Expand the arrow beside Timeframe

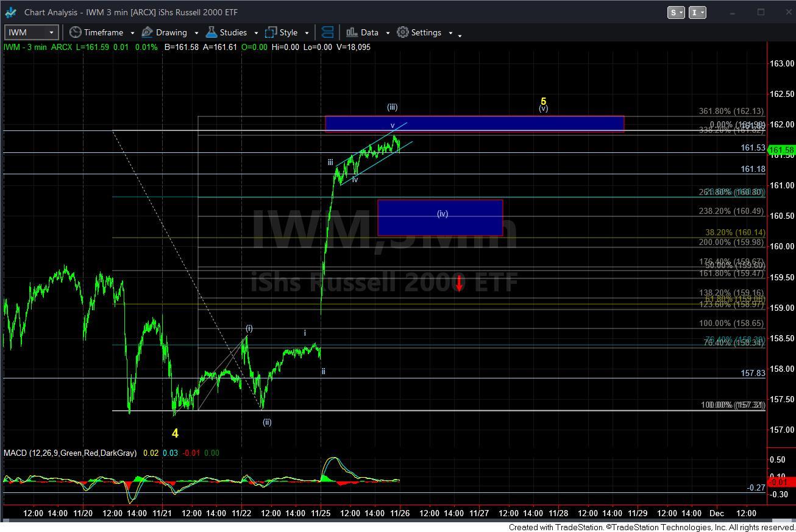[x=132, y=33]
